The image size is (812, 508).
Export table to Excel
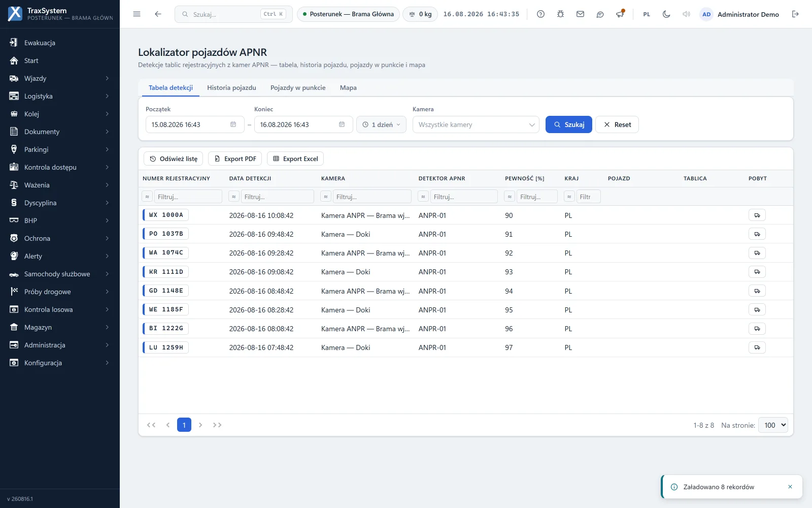point(295,158)
